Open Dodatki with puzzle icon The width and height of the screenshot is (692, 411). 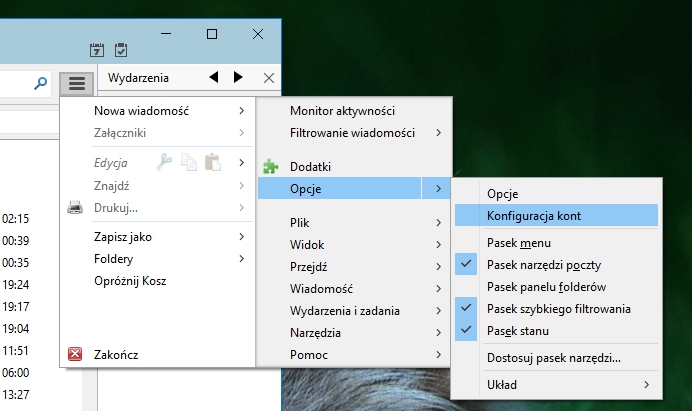pyautogui.click(x=310, y=167)
